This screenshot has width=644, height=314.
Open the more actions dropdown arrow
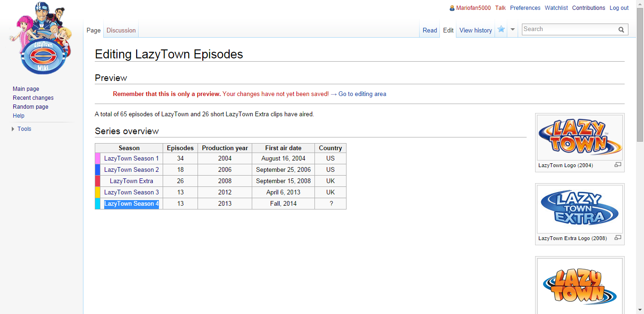pyautogui.click(x=512, y=30)
